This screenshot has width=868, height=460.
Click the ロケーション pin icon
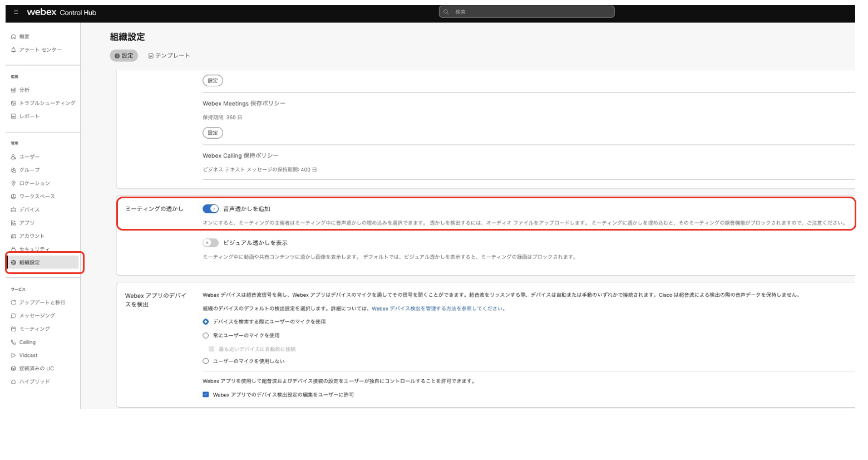pos(13,183)
